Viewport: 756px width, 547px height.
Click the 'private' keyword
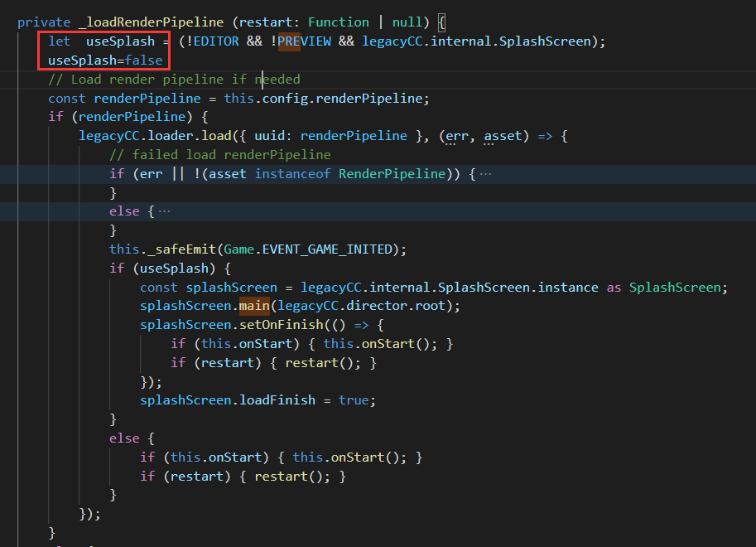(x=44, y=22)
